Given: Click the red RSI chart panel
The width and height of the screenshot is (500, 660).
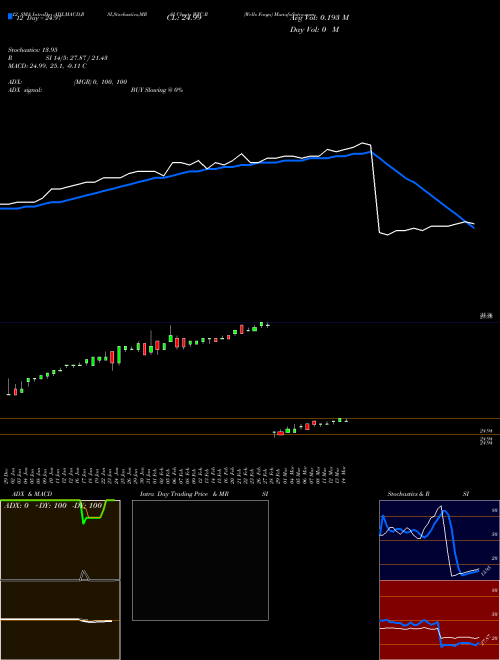Looking at the screenshot, I should coord(439,620).
